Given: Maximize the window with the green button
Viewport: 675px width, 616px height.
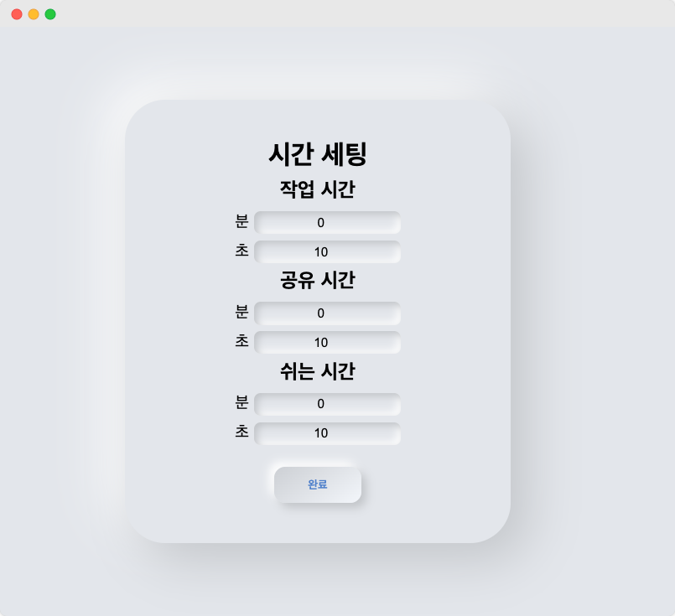Looking at the screenshot, I should [50, 14].
